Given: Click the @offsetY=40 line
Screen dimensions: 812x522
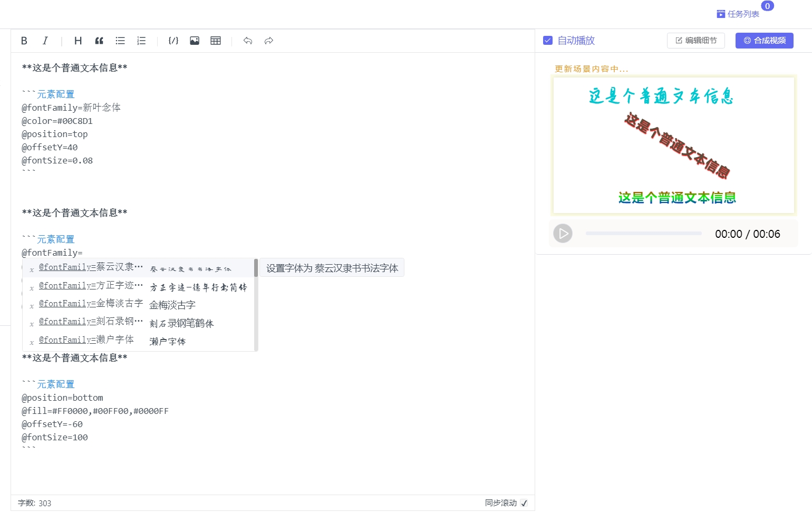Looking at the screenshot, I should [x=50, y=147].
